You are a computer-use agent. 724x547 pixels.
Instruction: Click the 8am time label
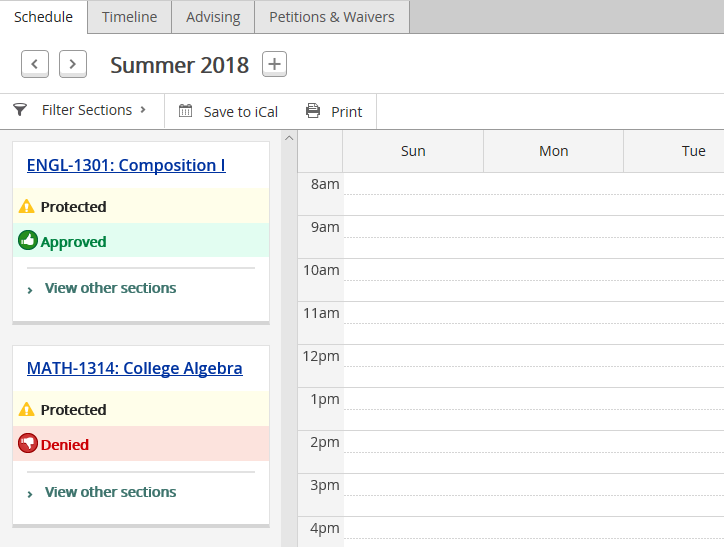[x=325, y=184]
